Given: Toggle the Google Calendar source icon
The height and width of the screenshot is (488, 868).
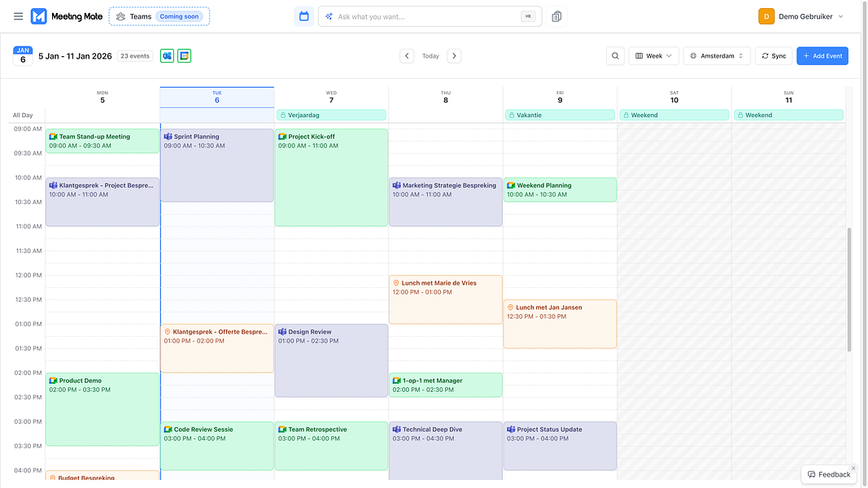Looking at the screenshot, I should 185,56.
